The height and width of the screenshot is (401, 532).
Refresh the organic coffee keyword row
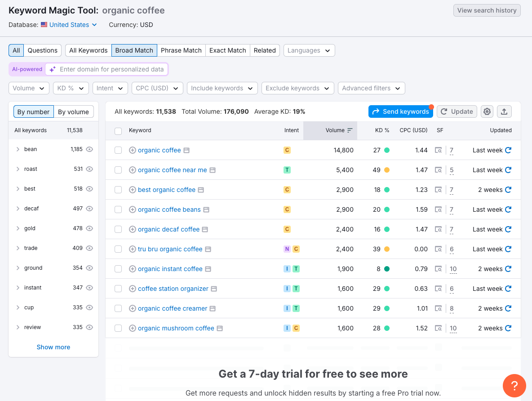click(x=508, y=150)
